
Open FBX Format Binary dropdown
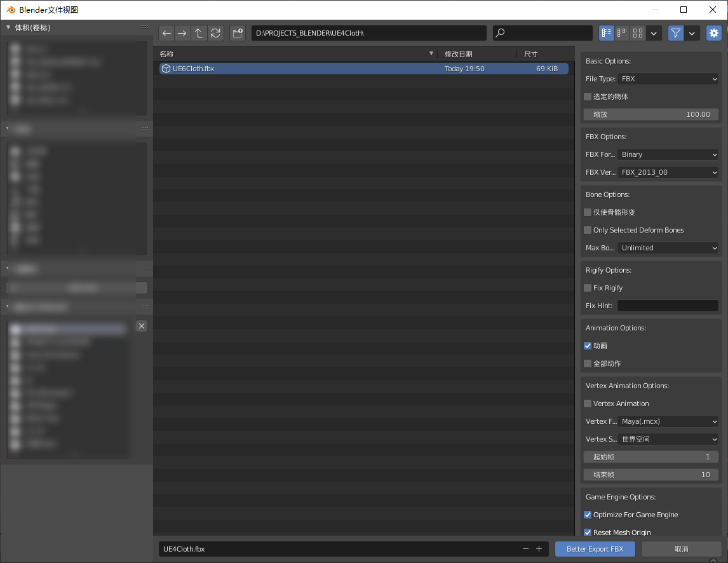click(668, 154)
